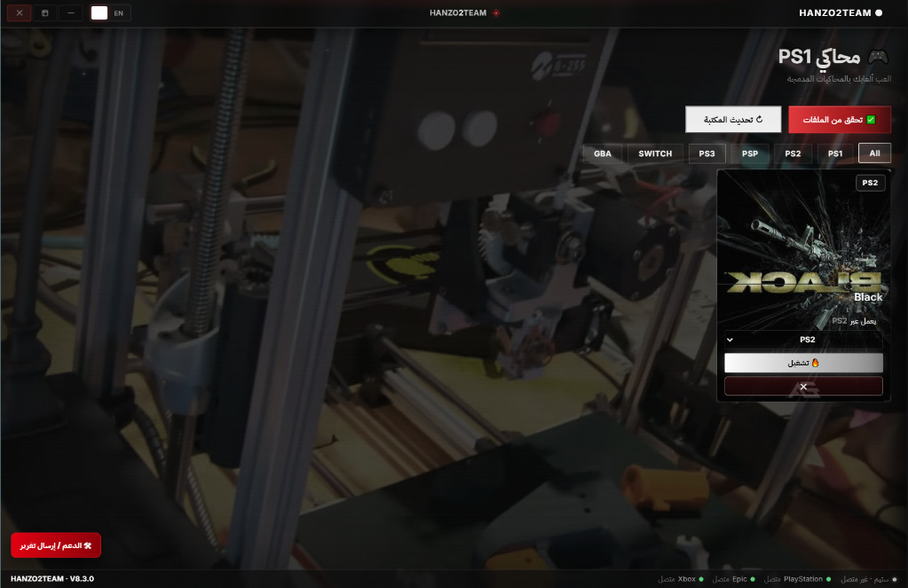Click the PS2 badge on the Black cover
Screen dimensions: 908x588
click(x=870, y=183)
